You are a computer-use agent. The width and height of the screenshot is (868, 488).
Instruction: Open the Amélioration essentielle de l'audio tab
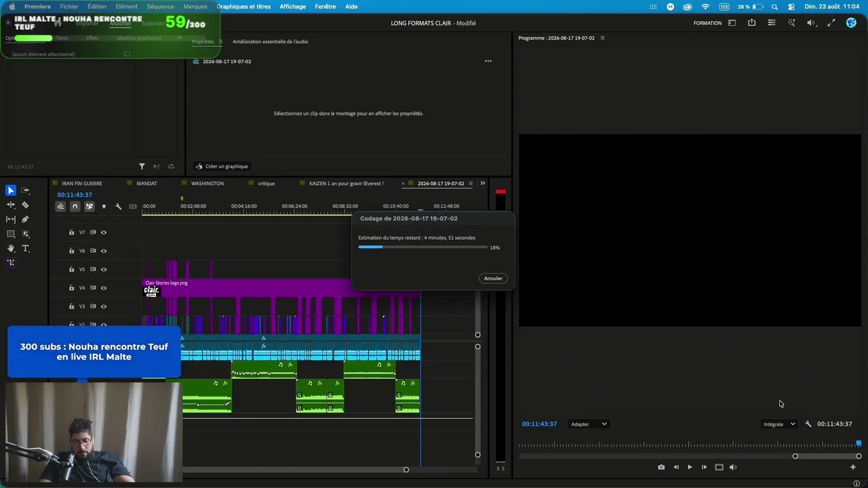271,41
